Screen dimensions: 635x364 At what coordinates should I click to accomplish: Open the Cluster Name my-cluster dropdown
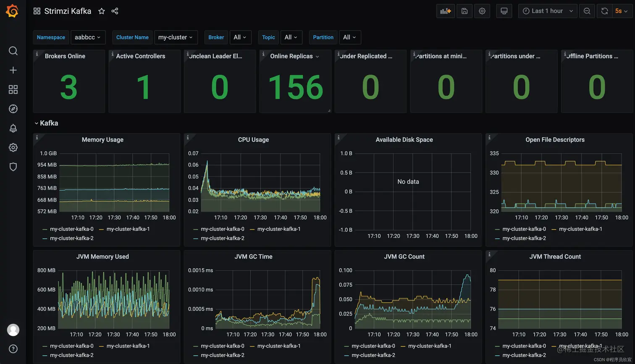[176, 37]
